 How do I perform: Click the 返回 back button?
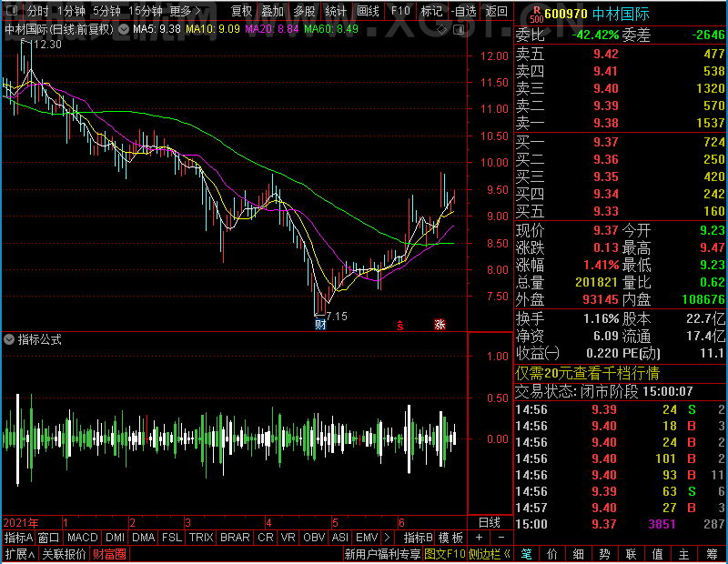click(x=496, y=11)
